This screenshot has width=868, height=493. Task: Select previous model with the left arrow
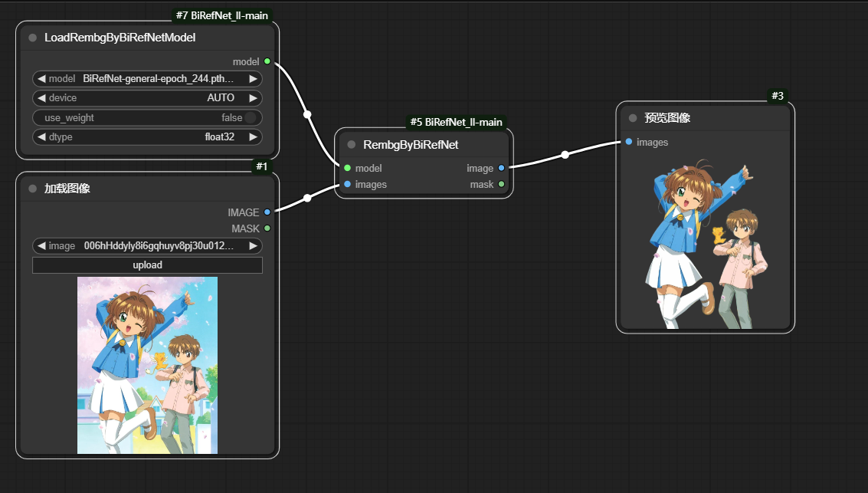tap(41, 79)
